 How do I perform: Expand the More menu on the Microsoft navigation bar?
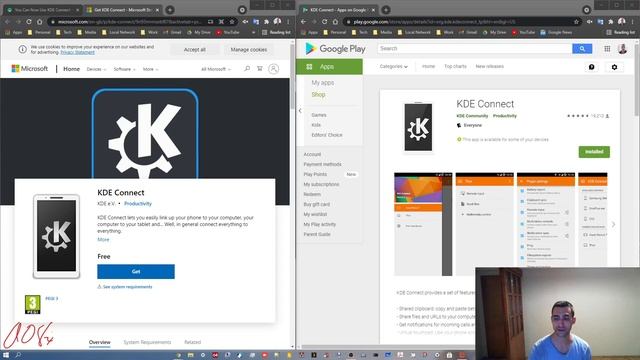click(x=151, y=69)
